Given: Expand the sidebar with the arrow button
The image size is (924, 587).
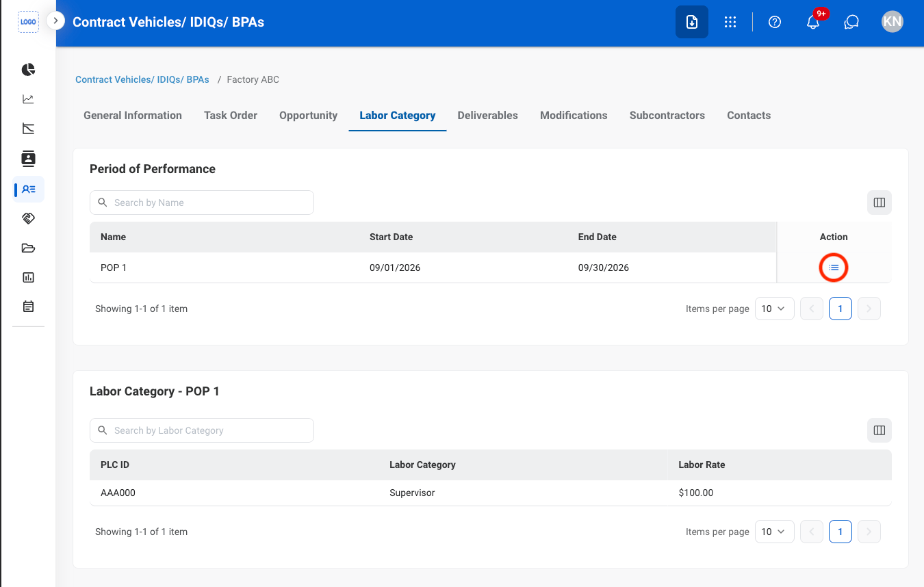Looking at the screenshot, I should point(55,21).
